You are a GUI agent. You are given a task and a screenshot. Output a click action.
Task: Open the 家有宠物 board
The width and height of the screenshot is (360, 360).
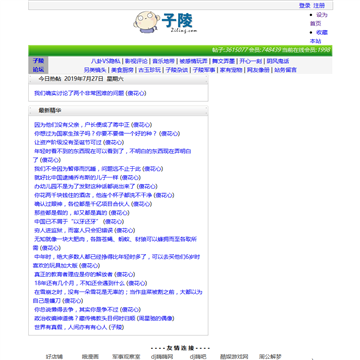click(231, 70)
